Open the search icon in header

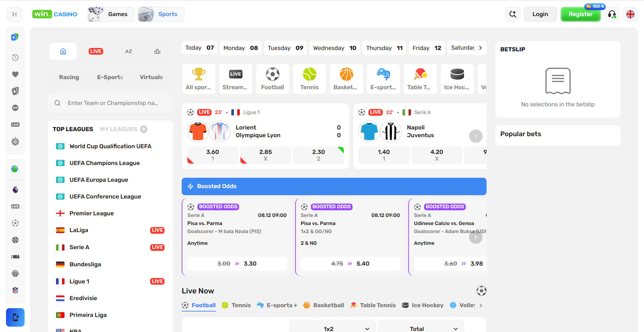click(x=513, y=14)
